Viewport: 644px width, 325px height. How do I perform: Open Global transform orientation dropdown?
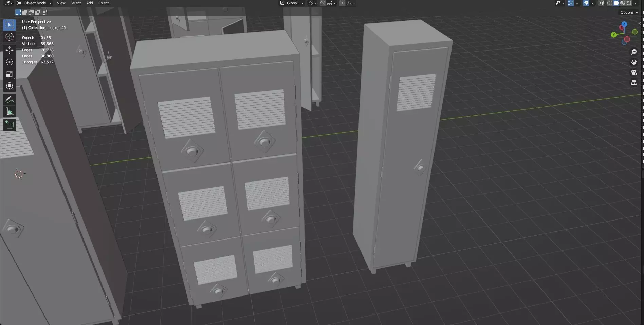(292, 3)
